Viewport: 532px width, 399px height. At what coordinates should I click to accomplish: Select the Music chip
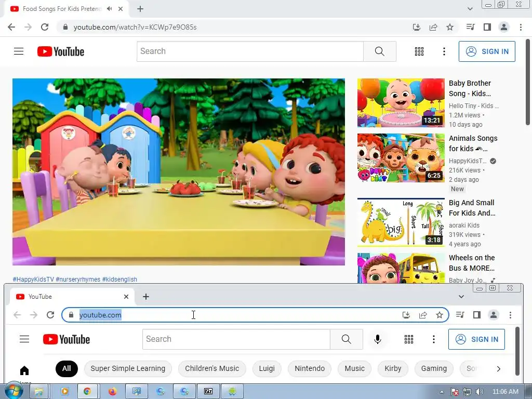[354, 368]
